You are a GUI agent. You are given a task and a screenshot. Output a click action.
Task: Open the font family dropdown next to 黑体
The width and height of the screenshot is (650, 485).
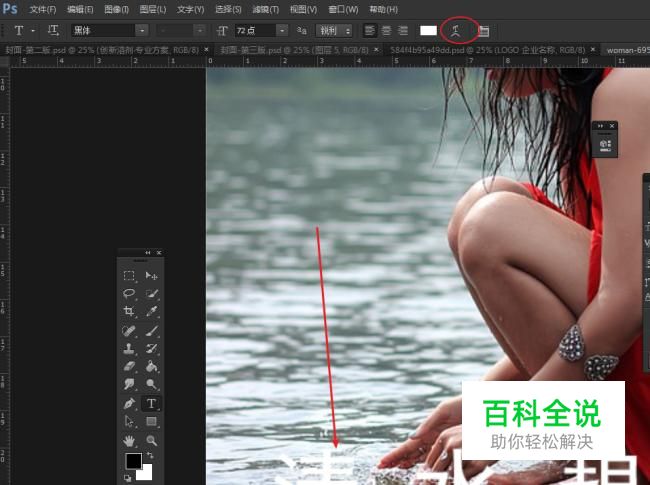tap(142, 31)
